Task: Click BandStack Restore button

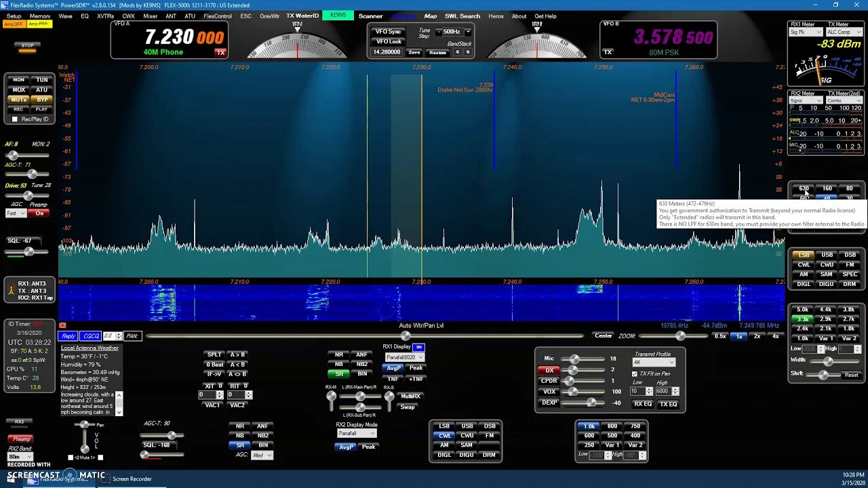Action: [438, 52]
